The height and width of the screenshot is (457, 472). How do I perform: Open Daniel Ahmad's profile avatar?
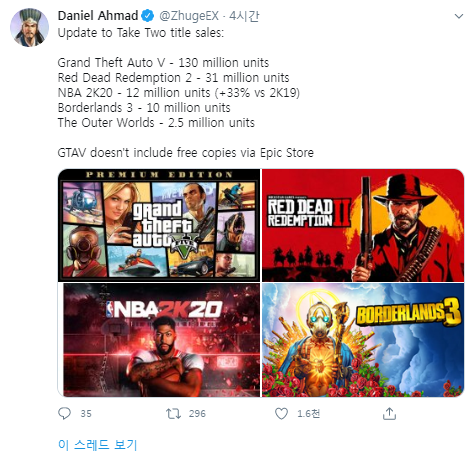click(29, 28)
